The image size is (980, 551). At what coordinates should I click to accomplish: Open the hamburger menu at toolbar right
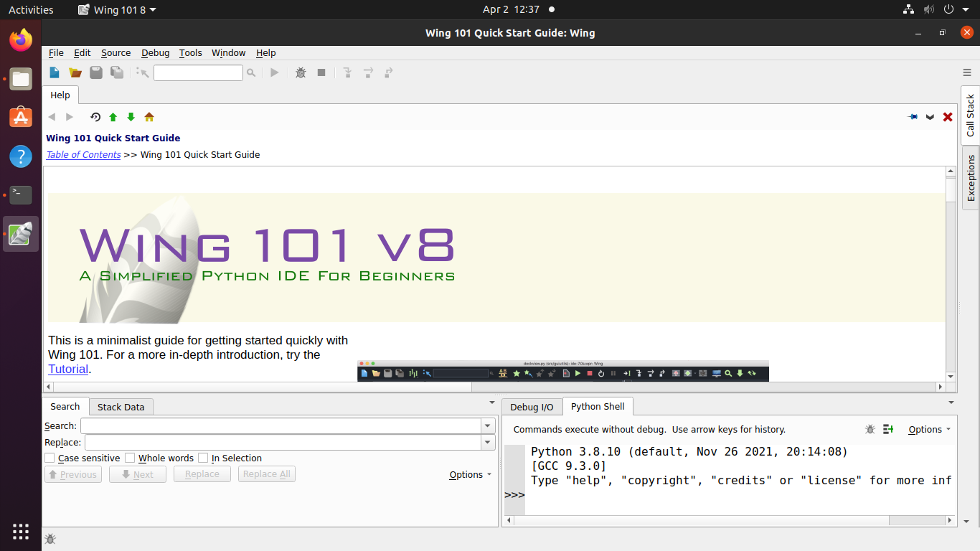(x=967, y=72)
